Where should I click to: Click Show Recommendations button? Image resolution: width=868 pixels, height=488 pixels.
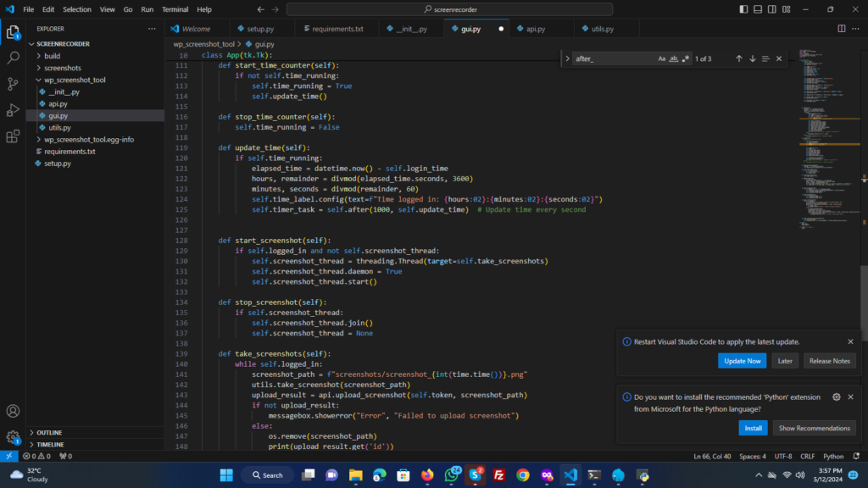pyautogui.click(x=814, y=428)
